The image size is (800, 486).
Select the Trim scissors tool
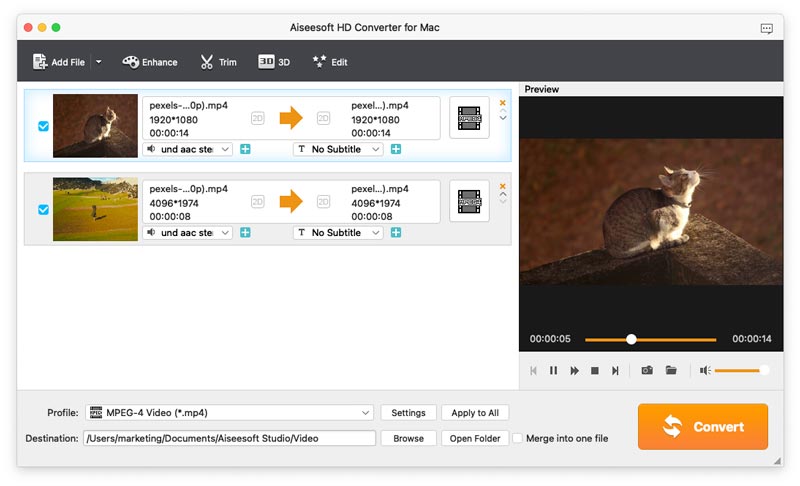pyautogui.click(x=218, y=62)
